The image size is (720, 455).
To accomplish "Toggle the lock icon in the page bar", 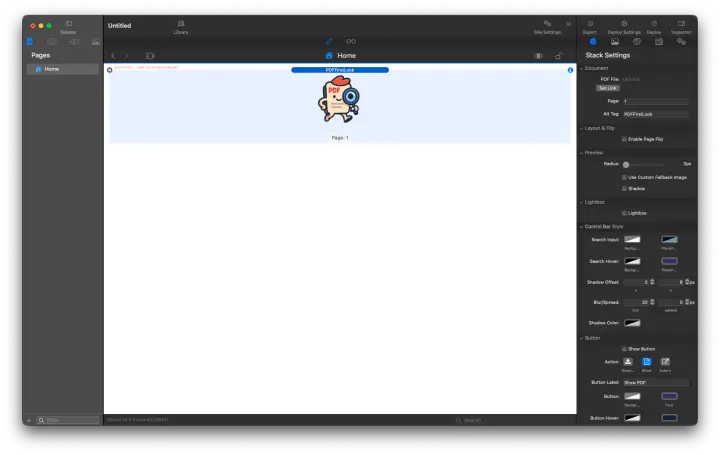I will 558,56.
